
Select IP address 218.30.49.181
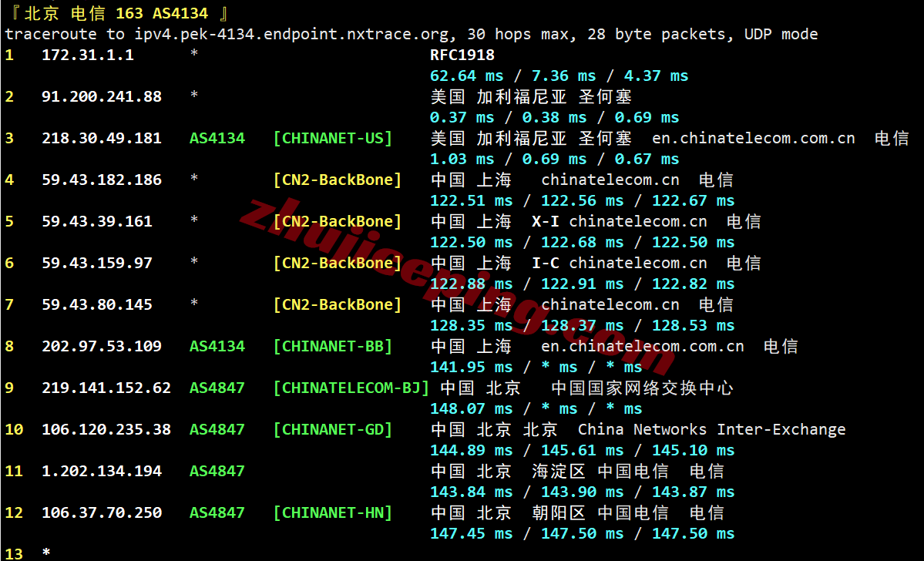pyautogui.click(x=102, y=139)
